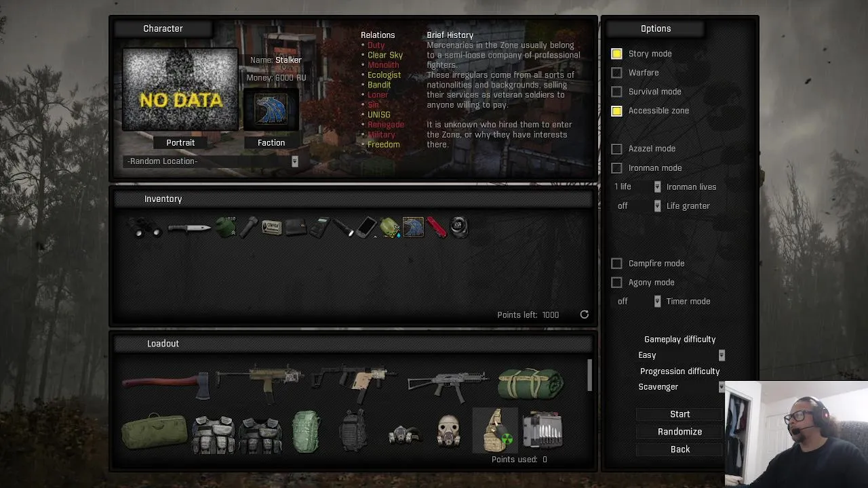868x488 pixels.
Task: Click the Faction button
Action: [271, 142]
